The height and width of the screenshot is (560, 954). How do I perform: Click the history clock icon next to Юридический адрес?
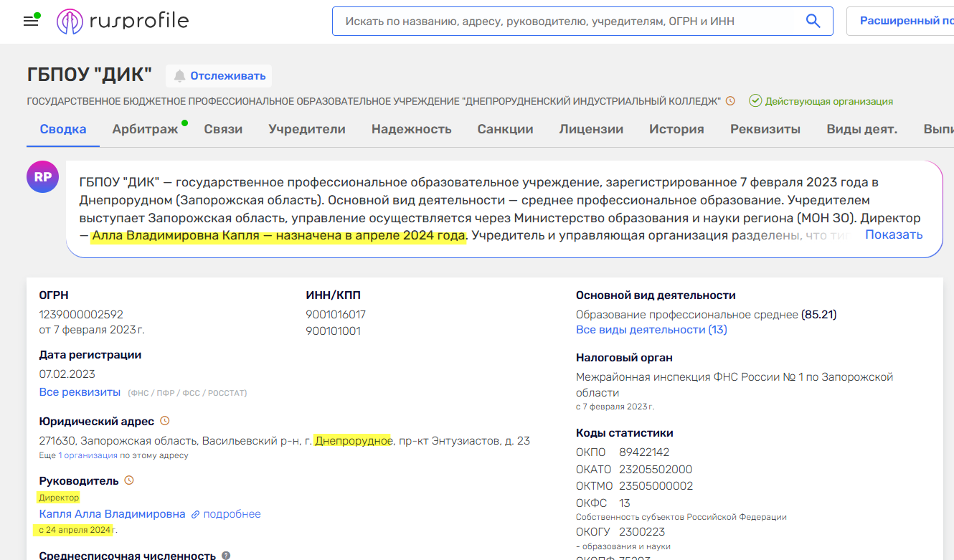[164, 421]
